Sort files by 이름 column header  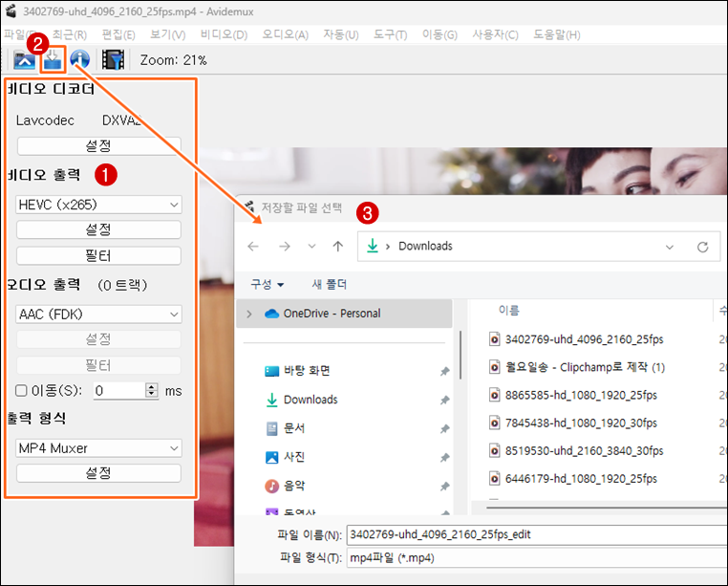[x=509, y=311]
